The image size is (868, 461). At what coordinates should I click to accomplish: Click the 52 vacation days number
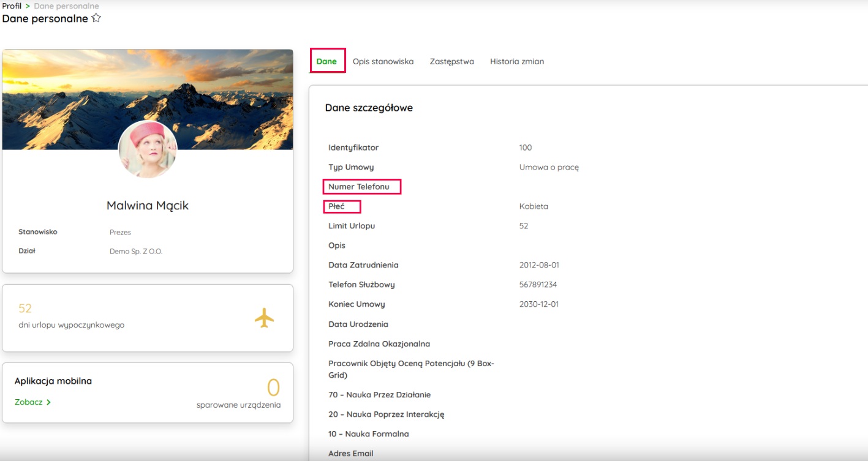(x=25, y=308)
